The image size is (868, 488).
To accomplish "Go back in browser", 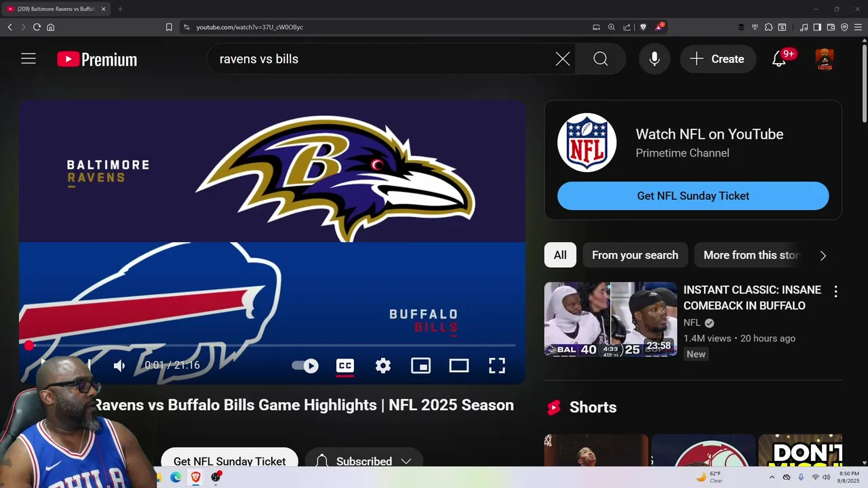I will pos(9,27).
